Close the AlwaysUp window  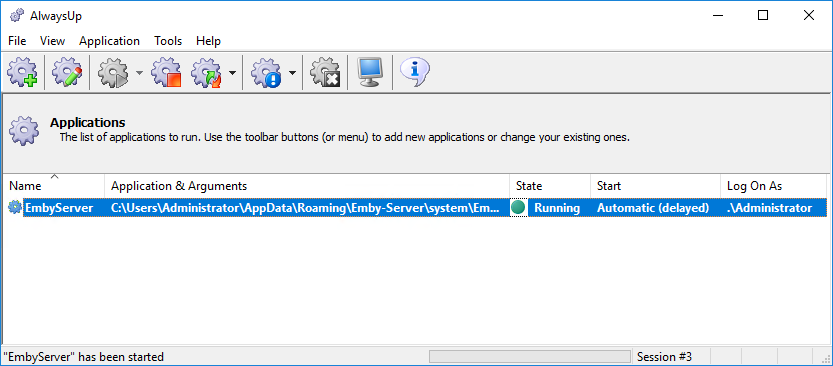809,15
